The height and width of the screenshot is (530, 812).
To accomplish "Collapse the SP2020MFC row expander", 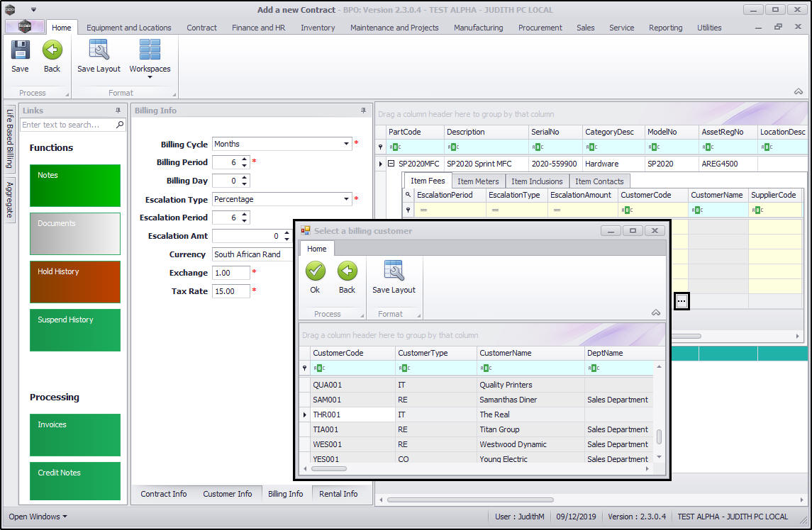I will (391, 164).
